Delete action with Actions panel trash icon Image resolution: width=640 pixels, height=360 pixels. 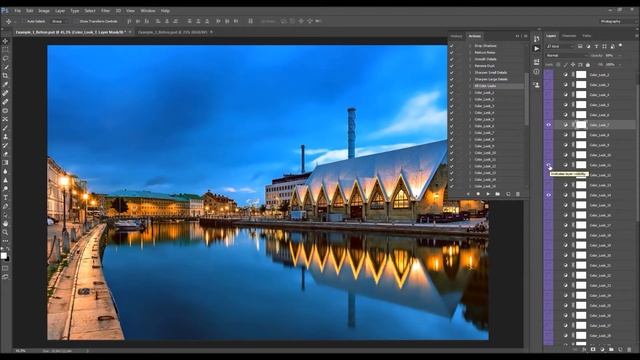coord(518,194)
